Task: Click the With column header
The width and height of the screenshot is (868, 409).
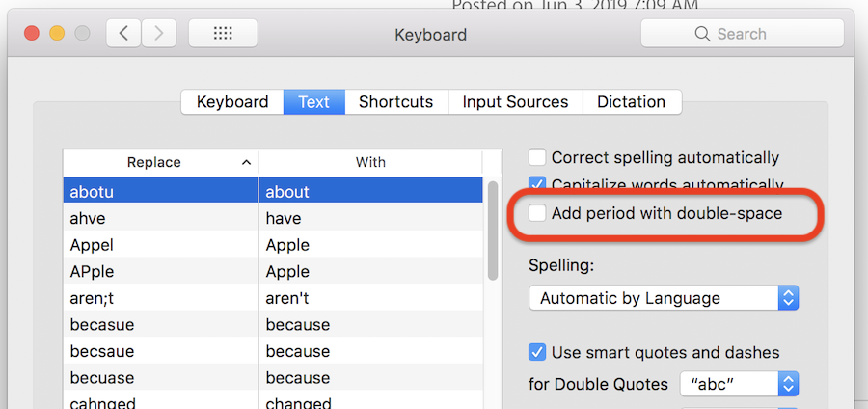Action: (x=370, y=162)
